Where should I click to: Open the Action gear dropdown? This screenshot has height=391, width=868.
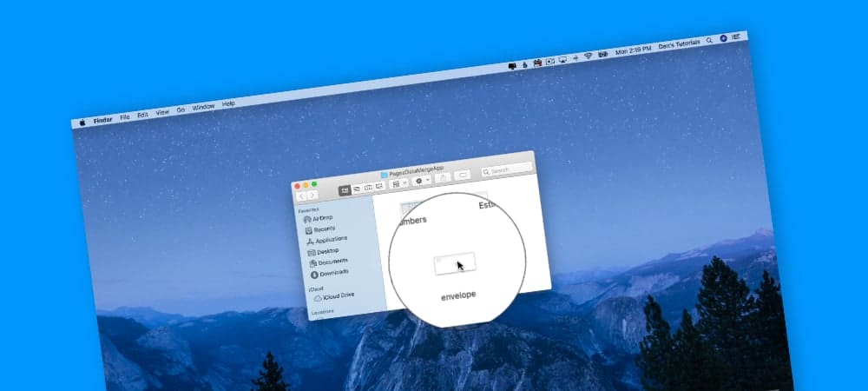422,181
